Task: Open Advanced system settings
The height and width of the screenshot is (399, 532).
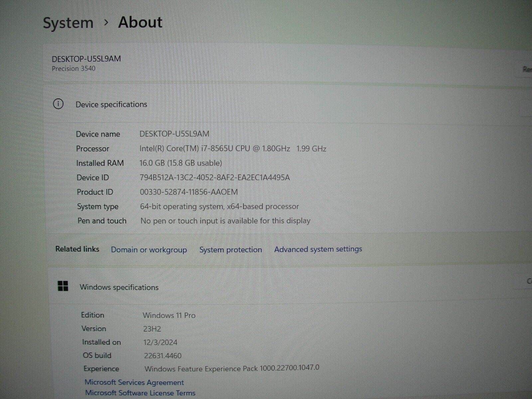Action: (x=318, y=249)
